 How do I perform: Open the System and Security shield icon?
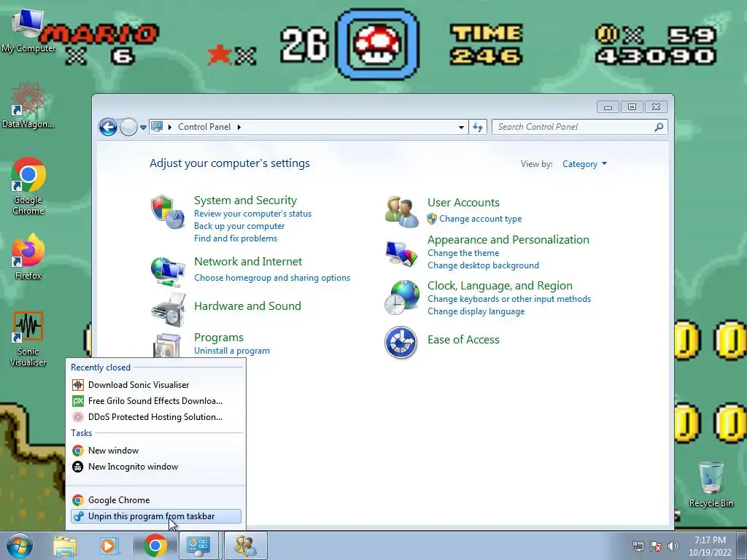pos(167,212)
